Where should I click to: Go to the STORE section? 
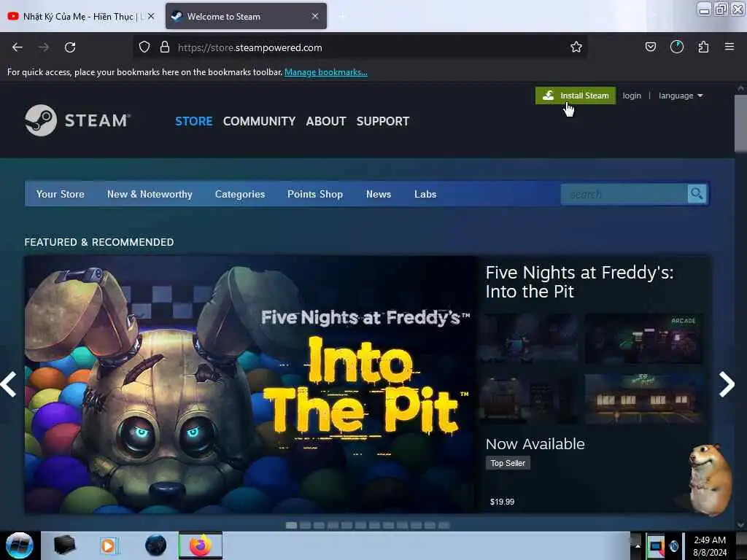point(193,122)
